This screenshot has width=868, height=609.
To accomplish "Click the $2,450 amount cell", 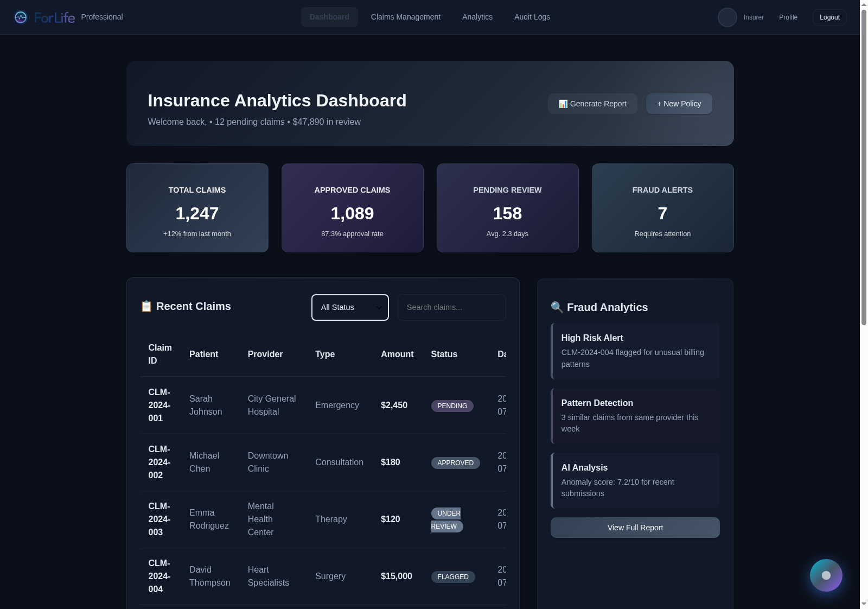I will click(x=394, y=405).
